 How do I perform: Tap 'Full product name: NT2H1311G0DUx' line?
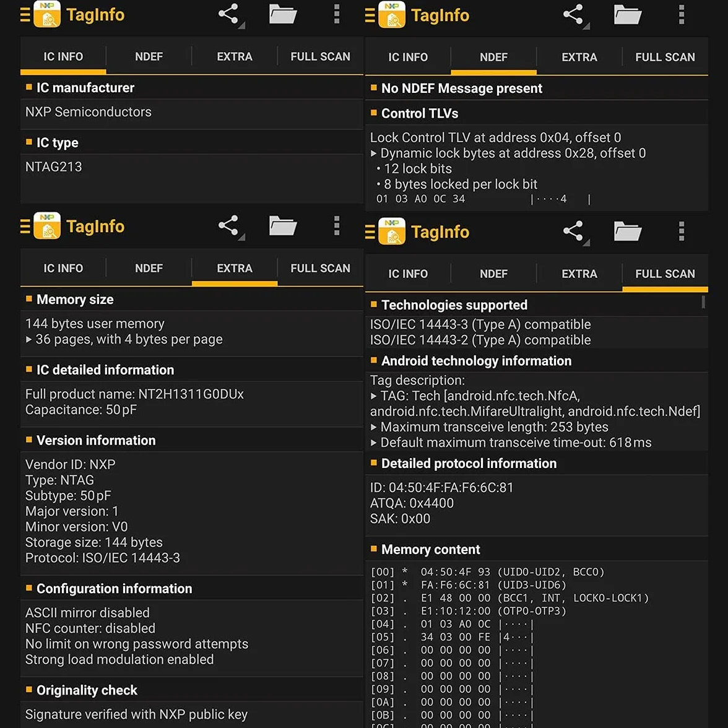[134, 394]
